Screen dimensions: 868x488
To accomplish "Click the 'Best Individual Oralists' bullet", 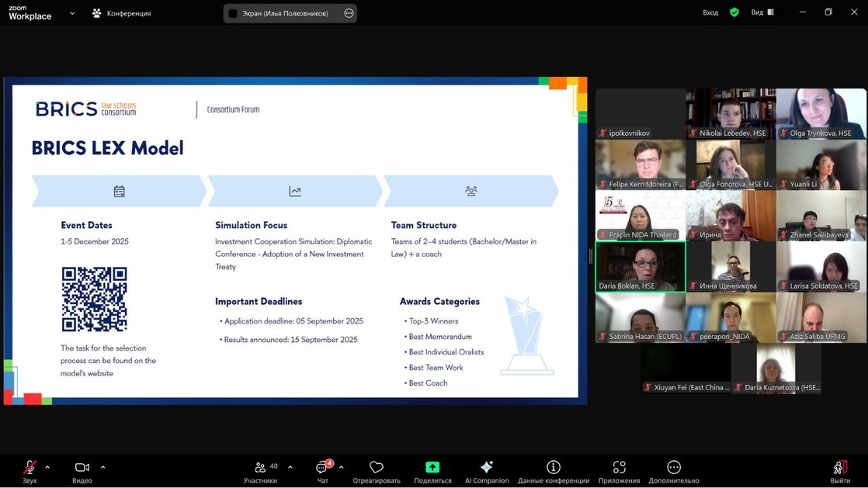I will (x=446, y=352).
